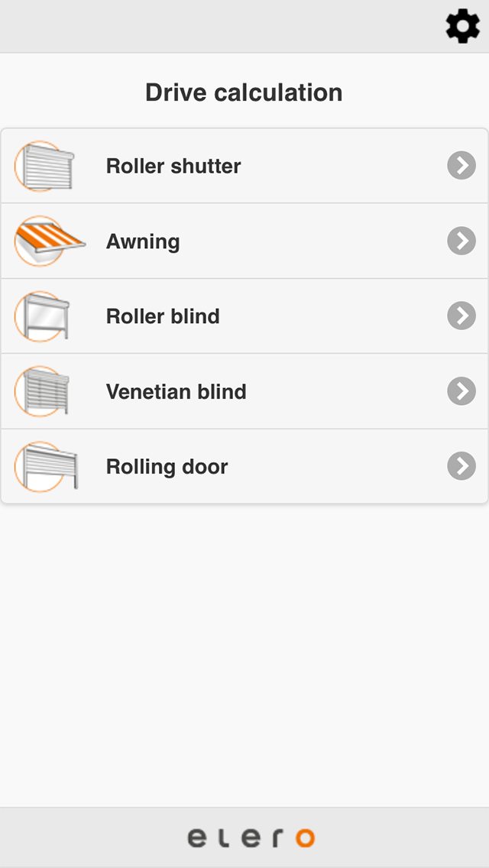Open settings with the gear icon
The height and width of the screenshot is (868, 489).
(462, 26)
